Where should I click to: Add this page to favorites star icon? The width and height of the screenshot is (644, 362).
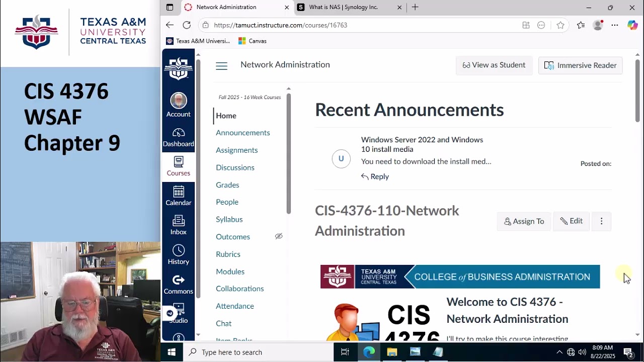pyautogui.click(x=560, y=25)
